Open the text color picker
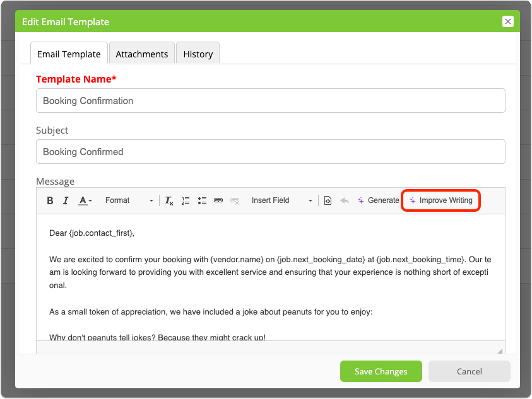This screenshot has height=399, width=532. coord(83,200)
